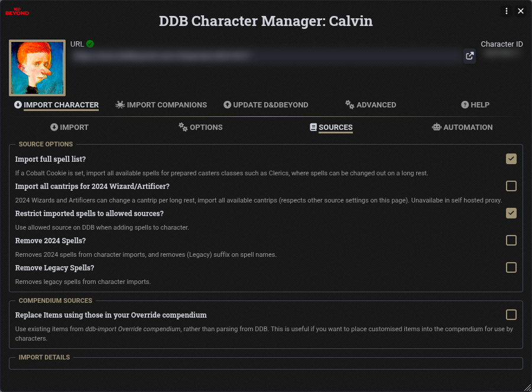Open character URL in external link icon
Image resolution: width=532 pixels, height=392 pixels.
[469, 56]
